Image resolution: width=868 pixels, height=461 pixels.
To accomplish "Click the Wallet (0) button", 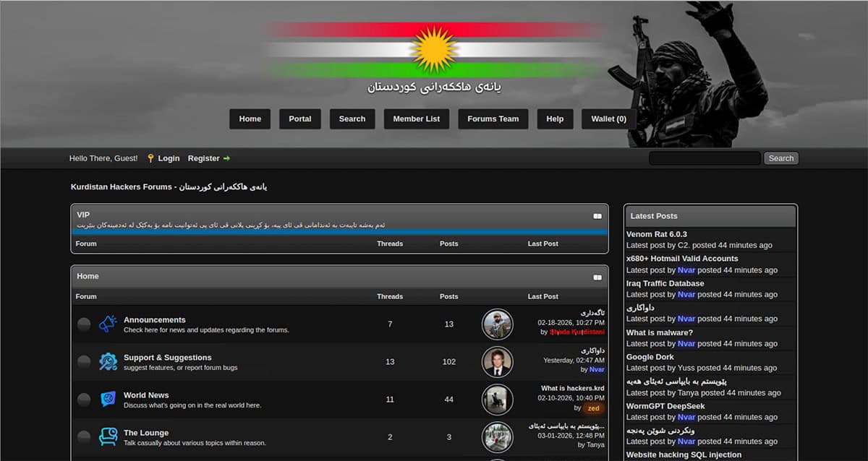I will point(608,119).
